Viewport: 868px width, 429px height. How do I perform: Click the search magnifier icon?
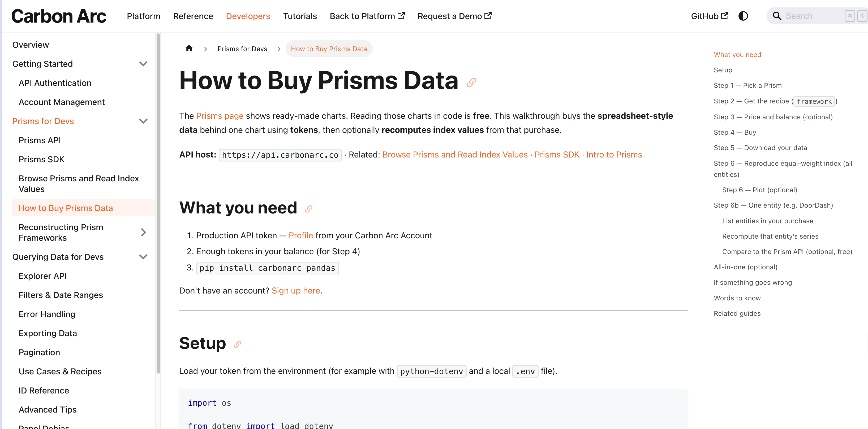[777, 16]
